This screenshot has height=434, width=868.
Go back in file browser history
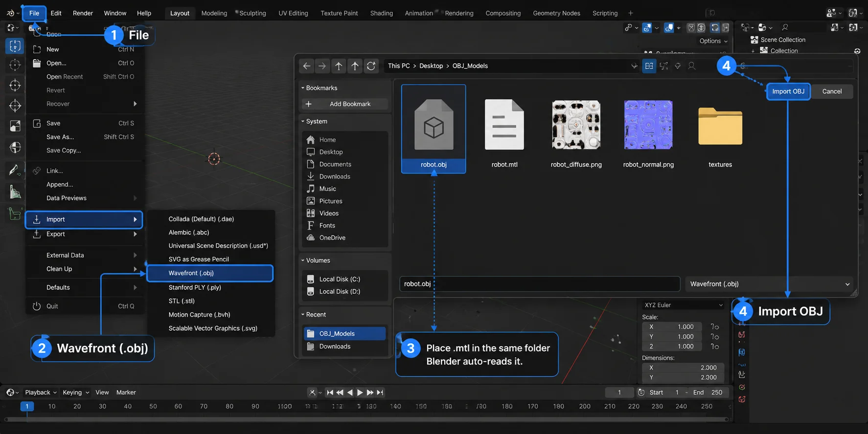click(307, 66)
